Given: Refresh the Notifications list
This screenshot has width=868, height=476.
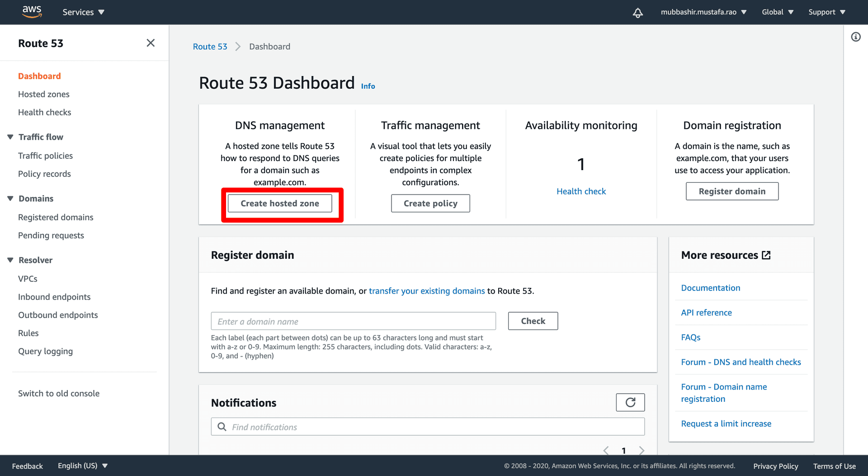Looking at the screenshot, I should (x=630, y=402).
